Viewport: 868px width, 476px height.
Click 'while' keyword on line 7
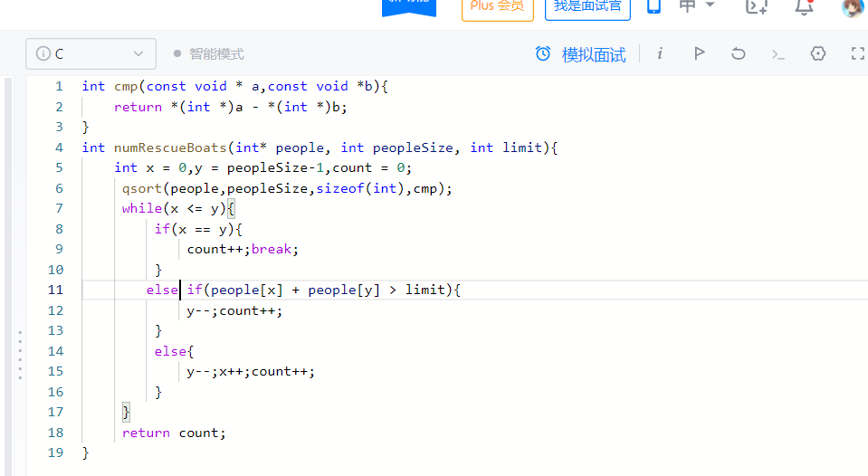[142, 209]
